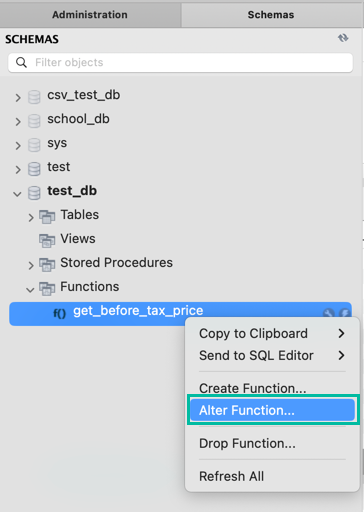The image size is (364, 512).
Task: Click the Stored Procedures folder icon
Action: coord(47,265)
